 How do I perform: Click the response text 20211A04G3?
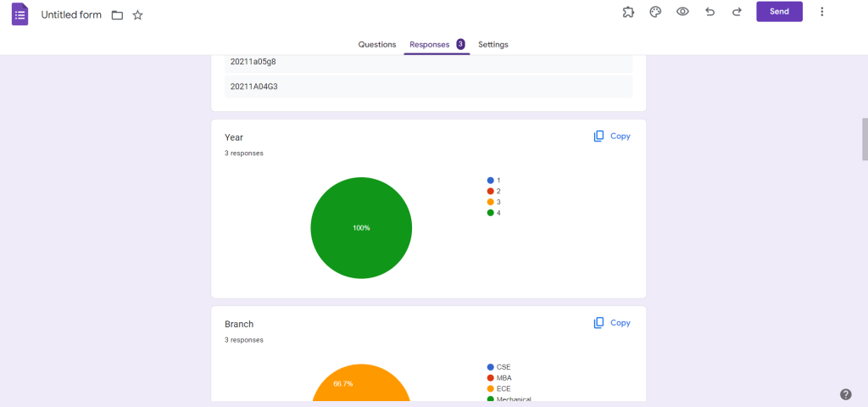pyautogui.click(x=253, y=86)
